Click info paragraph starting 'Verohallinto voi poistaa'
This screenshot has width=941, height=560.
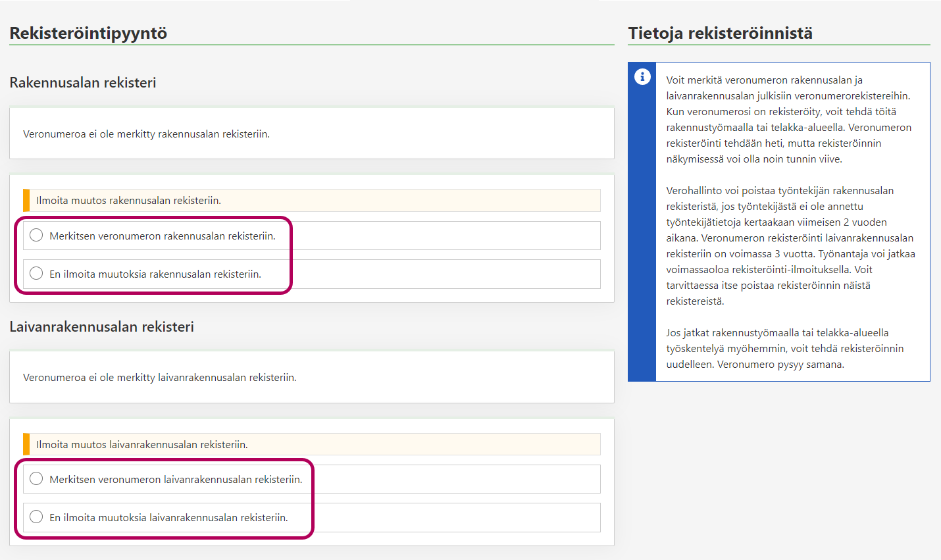790,245
